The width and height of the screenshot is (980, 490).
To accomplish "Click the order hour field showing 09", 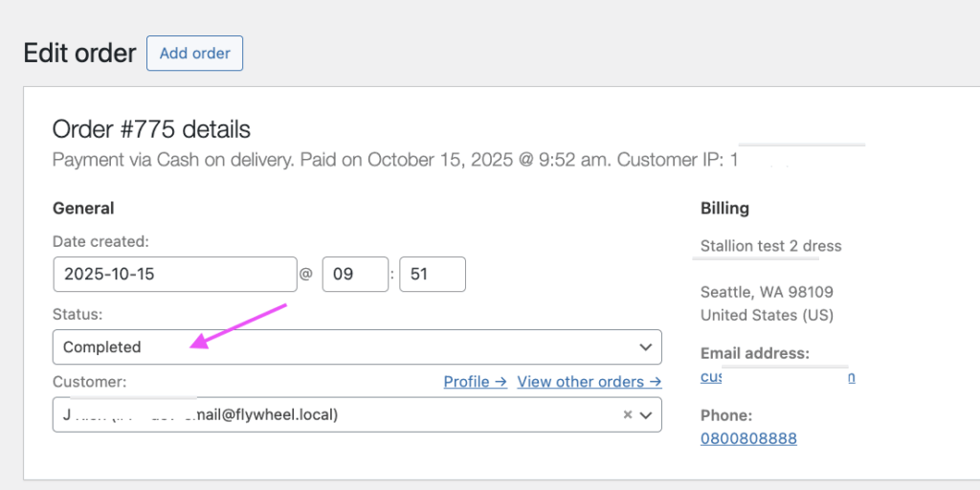I will pos(354,274).
